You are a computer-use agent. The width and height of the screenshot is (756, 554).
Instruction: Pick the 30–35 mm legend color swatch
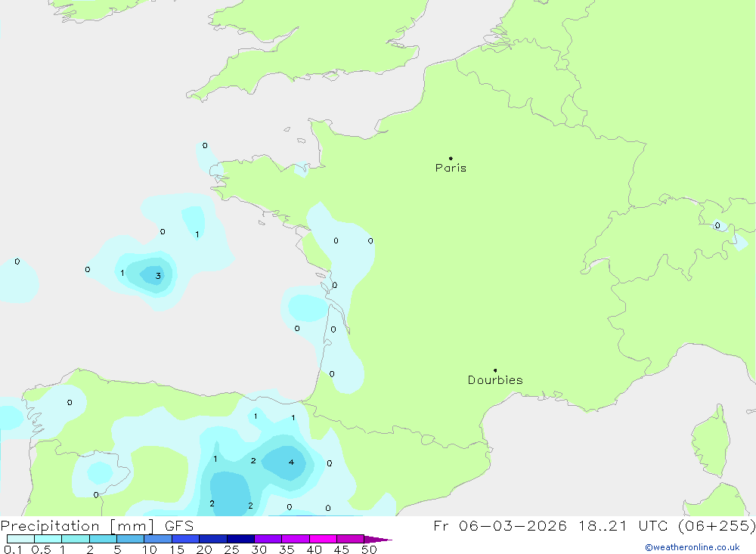[x=268, y=539]
